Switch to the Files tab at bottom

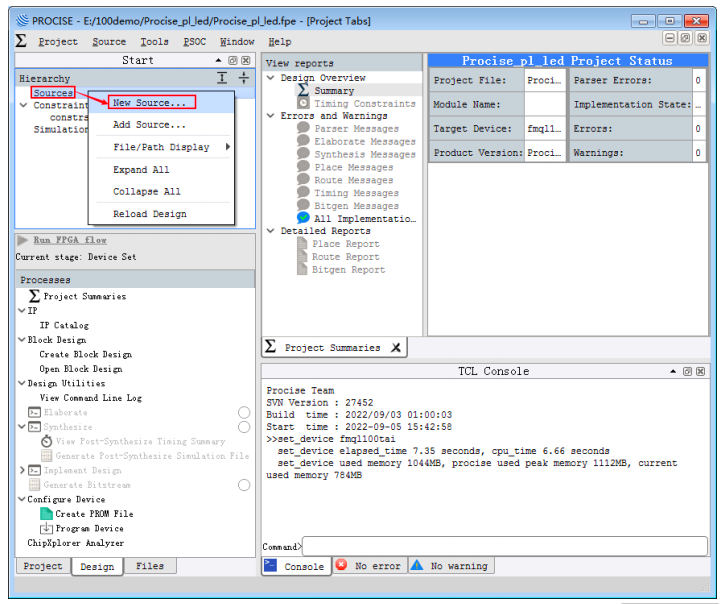(x=150, y=566)
